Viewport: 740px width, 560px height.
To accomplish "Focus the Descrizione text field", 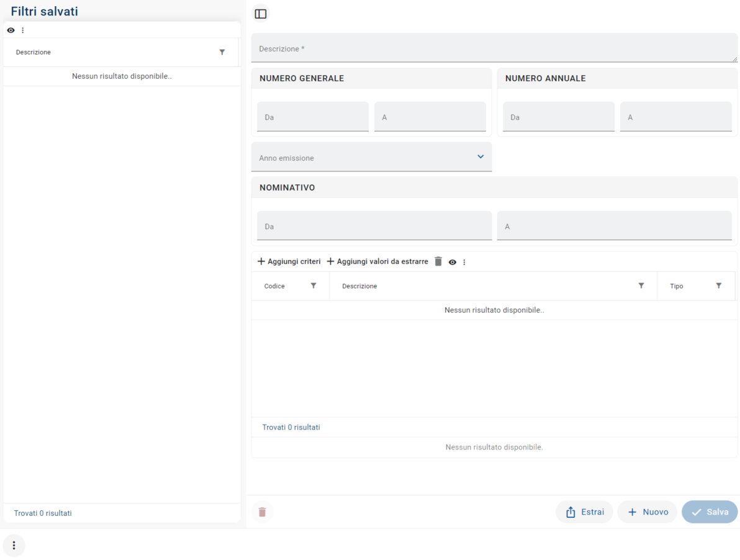I will click(x=494, y=48).
